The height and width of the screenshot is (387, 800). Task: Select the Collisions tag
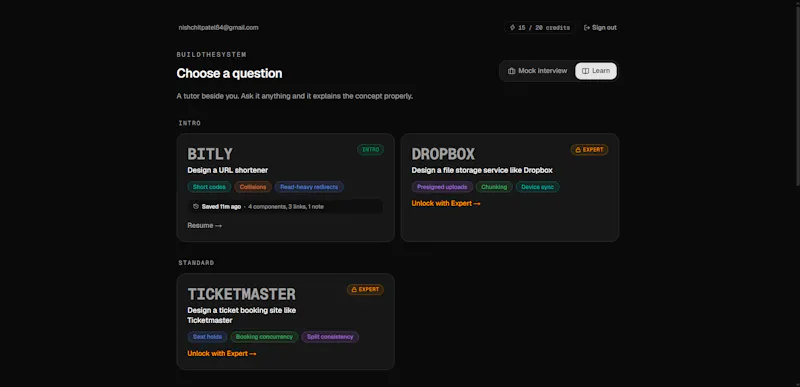[253, 187]
